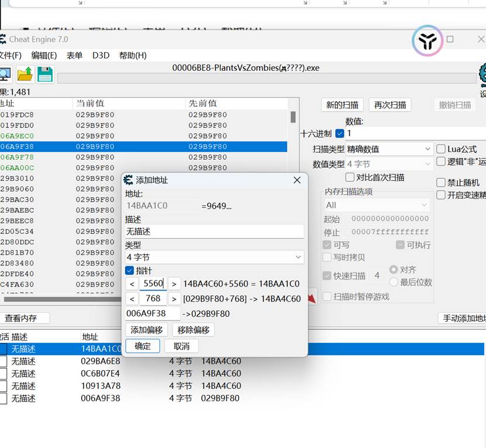Toggle active box for address 029BA6E8
486x448 pixels.
click(3, 361)
